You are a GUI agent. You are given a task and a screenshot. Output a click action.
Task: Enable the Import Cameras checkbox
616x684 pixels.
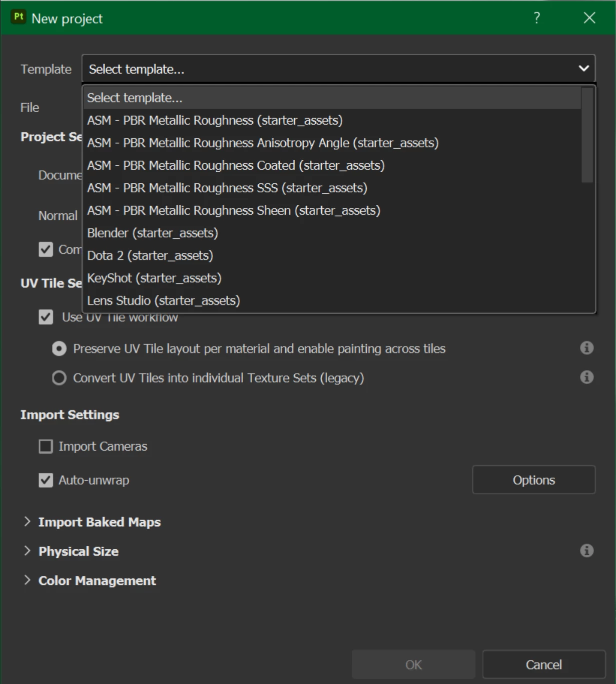click(46, 446)
